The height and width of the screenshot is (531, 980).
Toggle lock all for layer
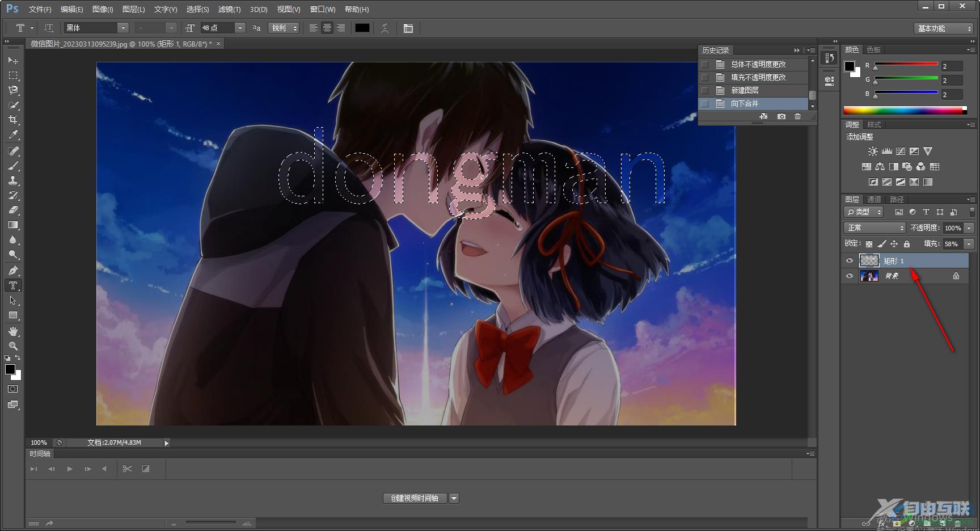point(907,244)
